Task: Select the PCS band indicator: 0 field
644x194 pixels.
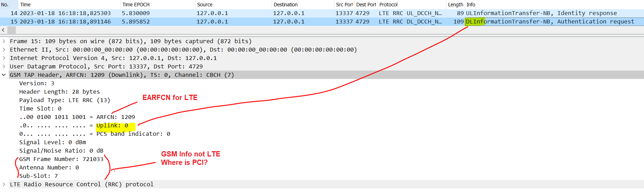Action: [x=95, y=134]
